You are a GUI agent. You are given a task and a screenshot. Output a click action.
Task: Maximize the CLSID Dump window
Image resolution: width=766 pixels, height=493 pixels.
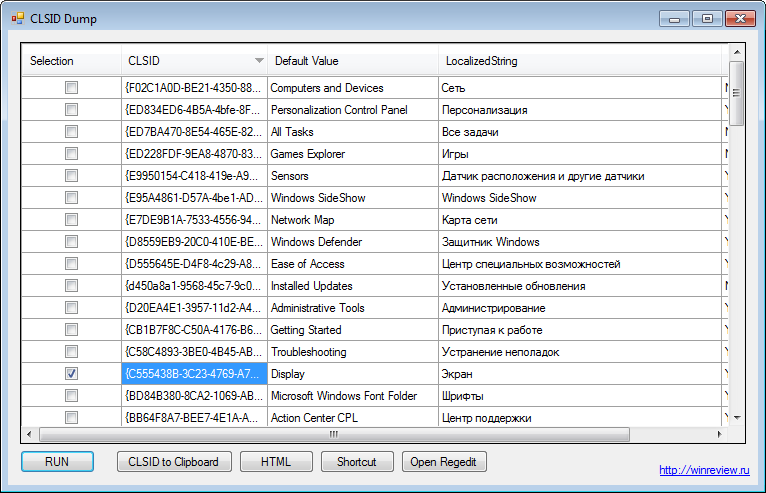pos(707,19)
